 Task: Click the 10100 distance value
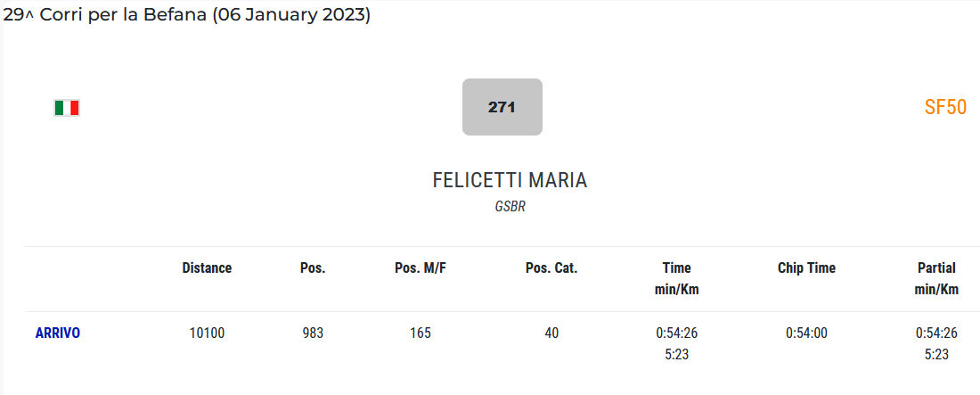click(207, 333)
